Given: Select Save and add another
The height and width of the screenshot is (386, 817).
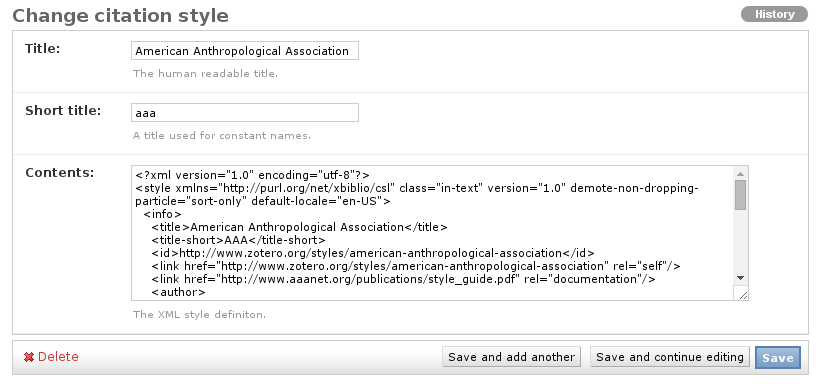Looking at the screenshot, I should [511, 357].
